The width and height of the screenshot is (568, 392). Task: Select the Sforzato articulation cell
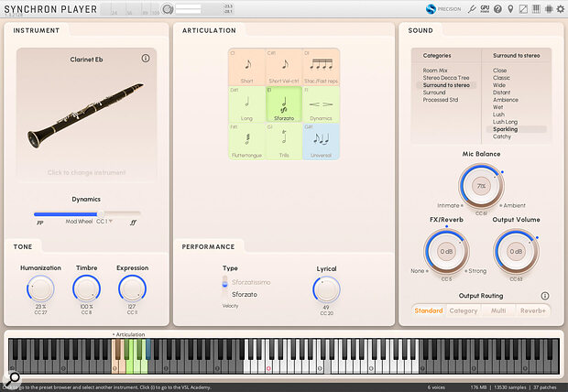[x=282, y=105]
